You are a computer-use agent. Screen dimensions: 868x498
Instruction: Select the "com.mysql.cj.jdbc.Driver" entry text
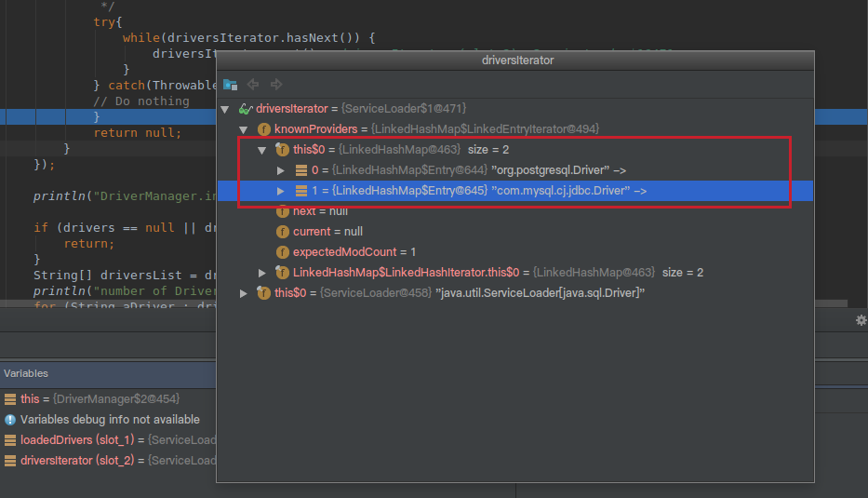click(x=561, y=191)
